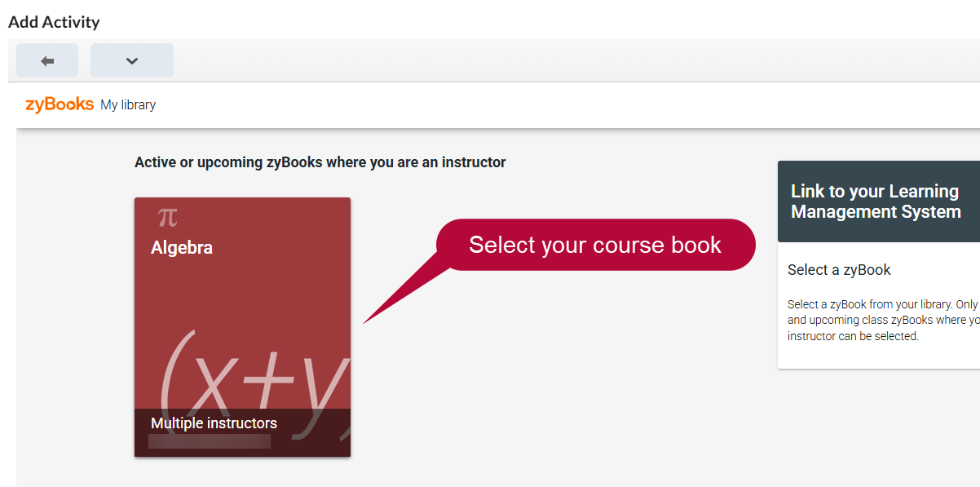Click the Multiple instructors label

[x=213, y=423]
